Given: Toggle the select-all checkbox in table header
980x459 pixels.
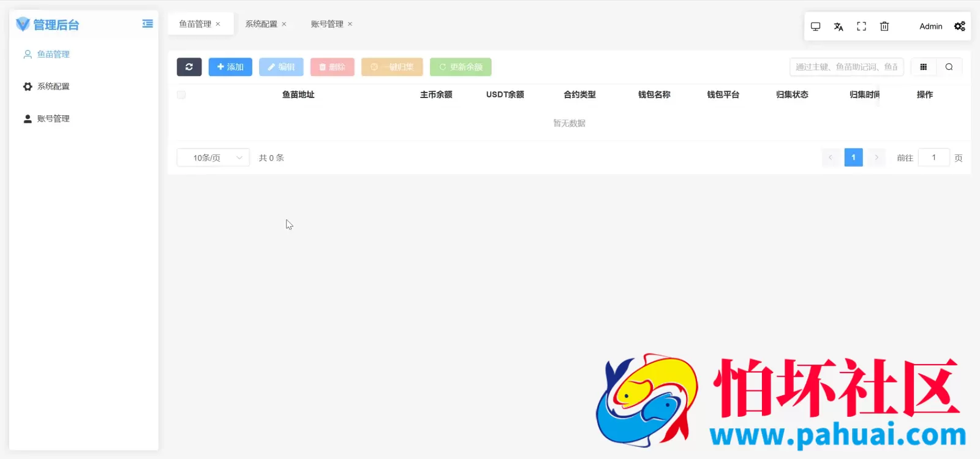Looking at the screenshot, I should click(x=181, y=95).
